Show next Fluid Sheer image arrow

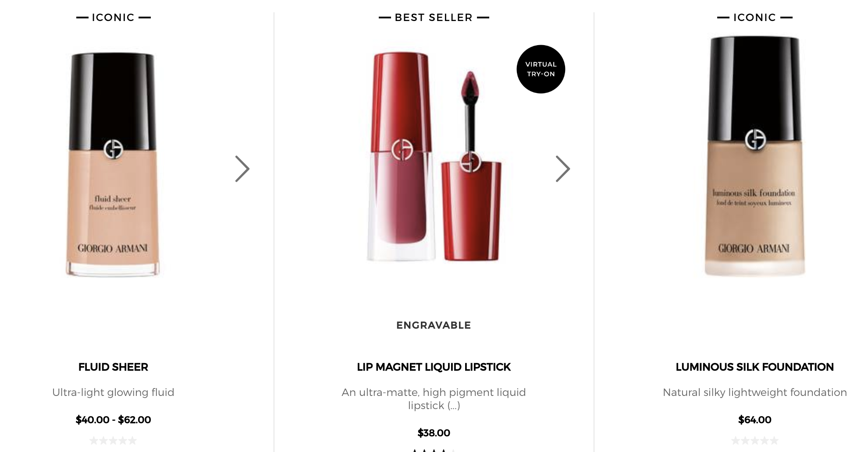242,169
